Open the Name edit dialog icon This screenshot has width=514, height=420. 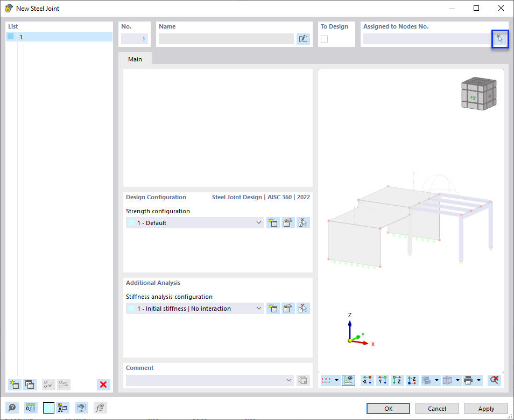[303, 38]
